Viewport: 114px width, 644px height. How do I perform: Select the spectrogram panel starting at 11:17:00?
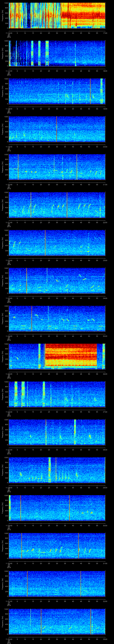(x=57, y=54)
